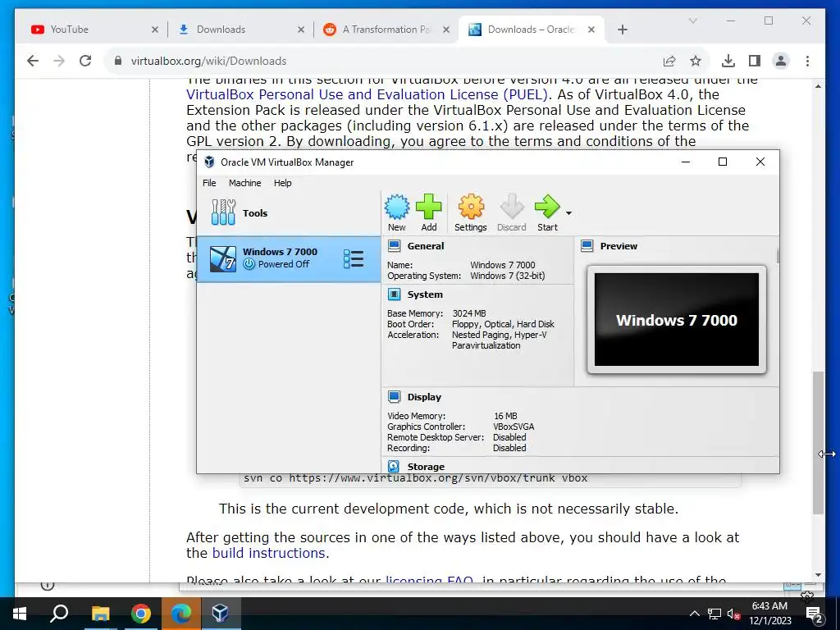The image size is (840, 630).
Task: Click the Operating System value Windows 7 (32-bit)
Action: point(507,276)
